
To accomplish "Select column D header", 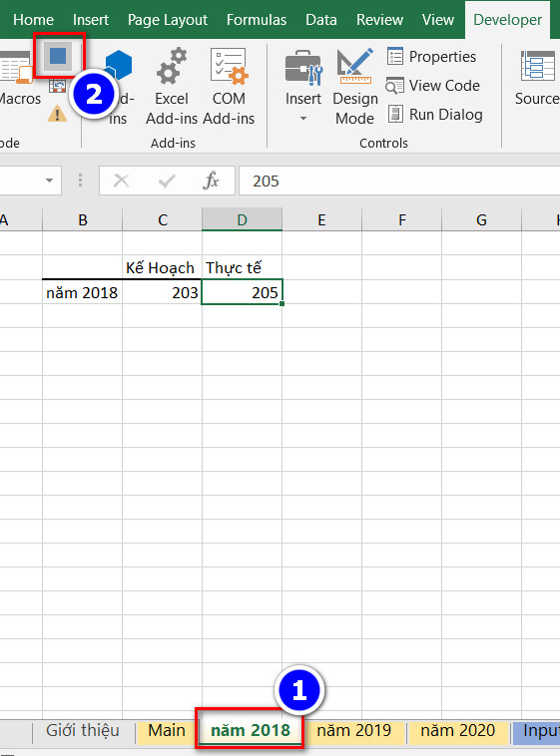I will [x=242, y=219].
